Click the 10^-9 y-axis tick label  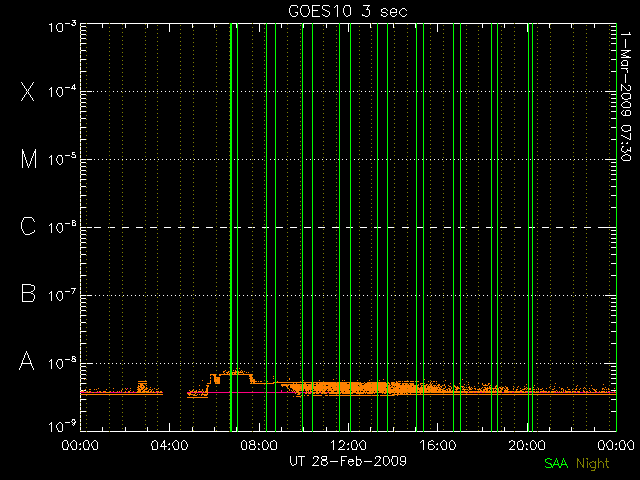(62, 427)
